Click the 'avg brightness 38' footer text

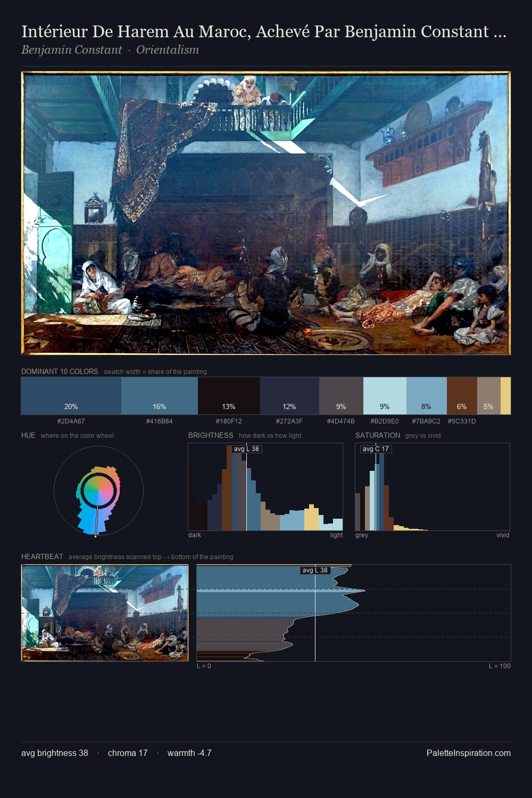pos(55,753)
